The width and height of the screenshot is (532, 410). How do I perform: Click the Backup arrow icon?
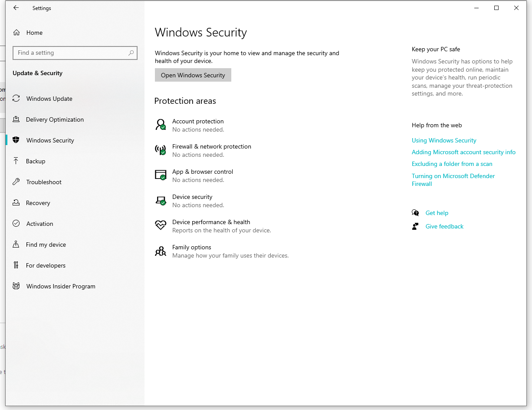point(16,161)
